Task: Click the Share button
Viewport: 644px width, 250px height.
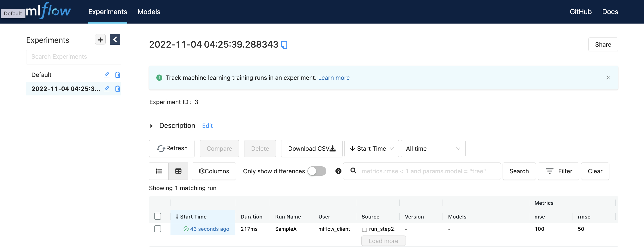Action: [x=603, y=44]
